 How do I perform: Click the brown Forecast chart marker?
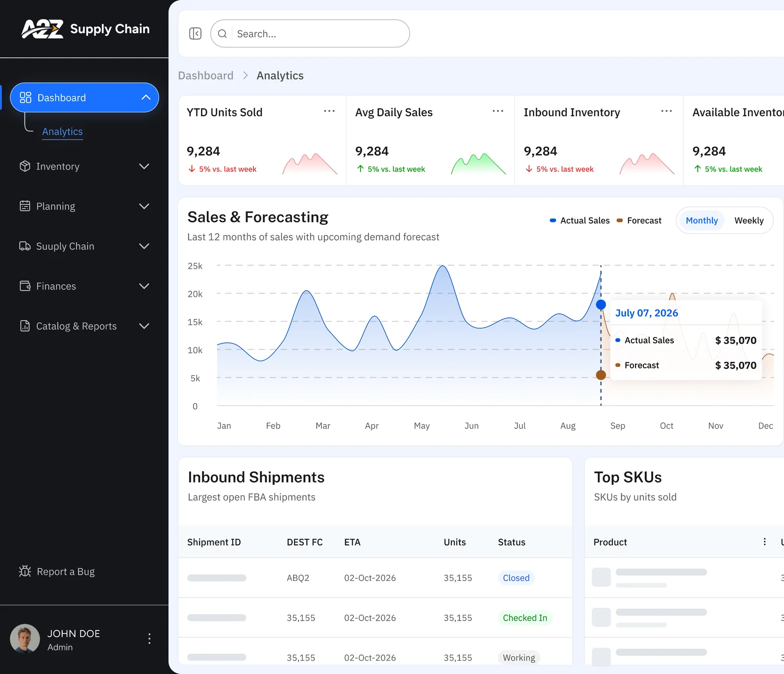pos(601,375)
